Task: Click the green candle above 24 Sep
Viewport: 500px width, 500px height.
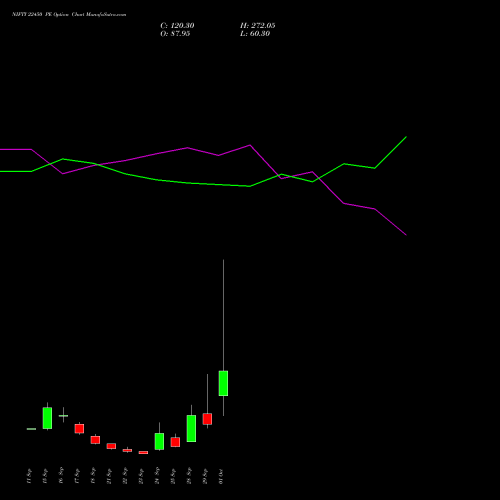Action: point(159,441)
